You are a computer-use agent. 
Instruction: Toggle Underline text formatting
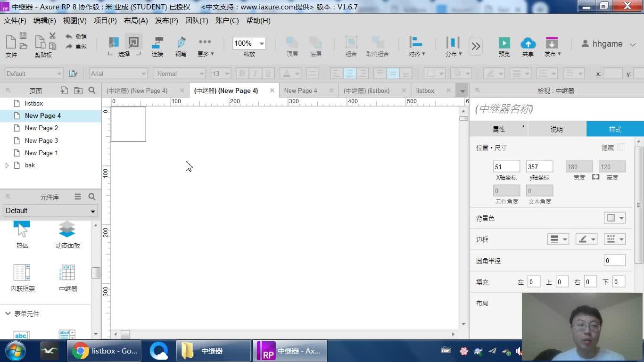[268, 74]
